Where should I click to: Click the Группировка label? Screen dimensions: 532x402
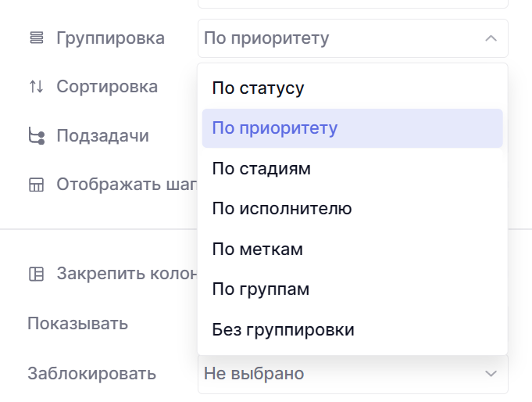click(110, 38)
